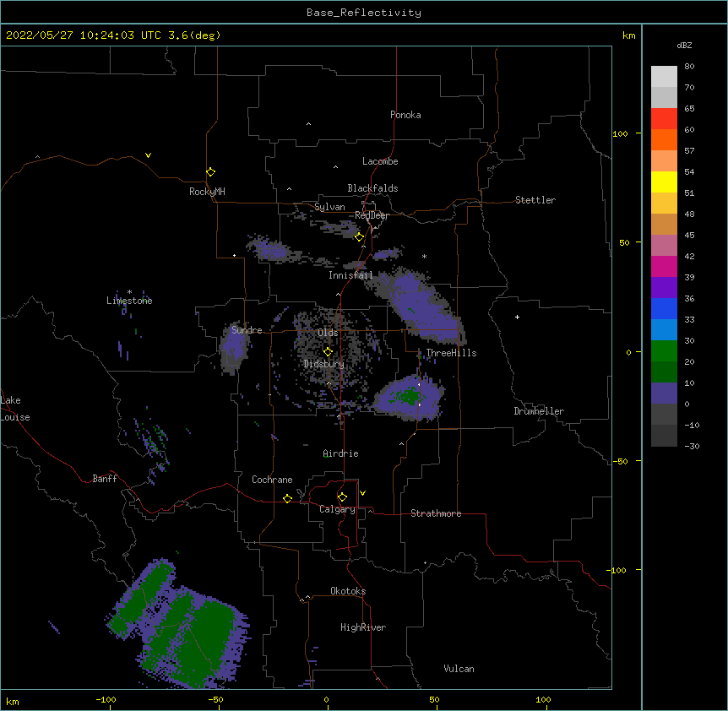This screenshot has width=728, height=711.
Task: Select the HighRiver label
Action: (x=363, y=627)
